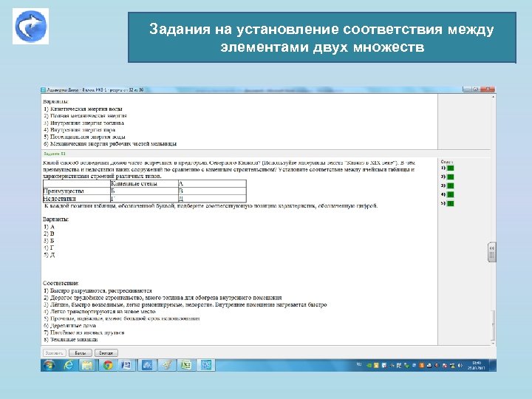
Task: Click the volume speaker icon in system tray
Action: 460,366
